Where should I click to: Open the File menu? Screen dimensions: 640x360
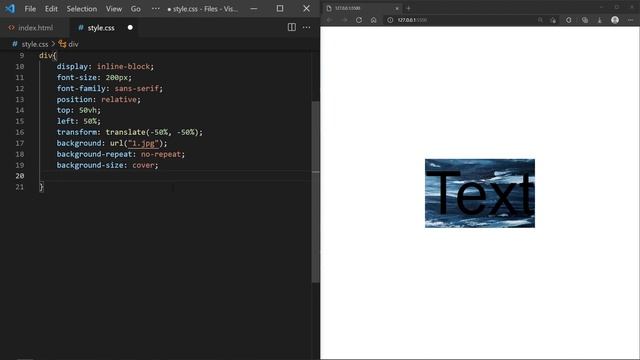pyautogui.click(x=30, y=9)
